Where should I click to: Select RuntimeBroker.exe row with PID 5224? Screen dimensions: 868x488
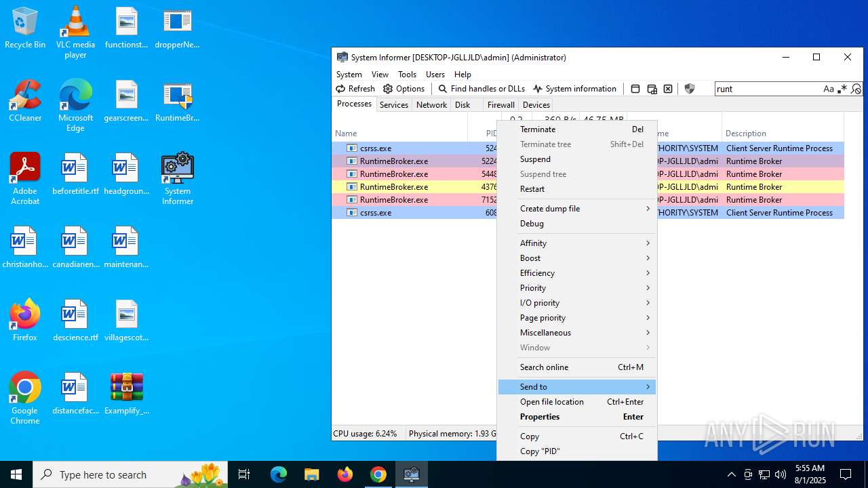click(x=414, y=161)
